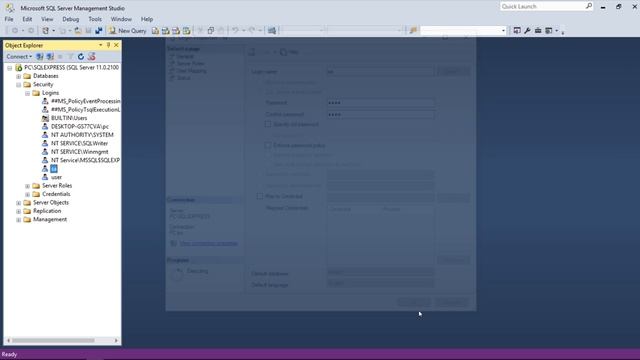
Task: Click the magnifier in Quick Launch box
Action: click(x=589, y=6)
